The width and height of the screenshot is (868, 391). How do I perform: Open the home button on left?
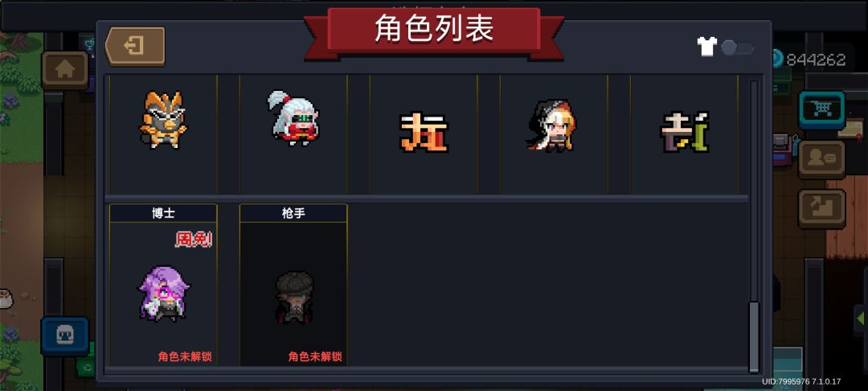(65, 70)
